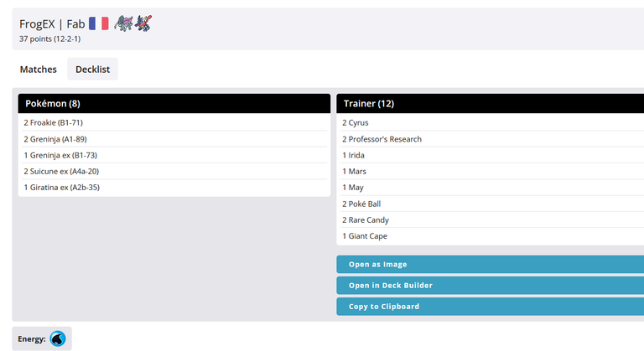This screenshot has width=644, height=351.
Task: Select the Decklist tab
Action: pyautogui.click(x=92, y=70)
